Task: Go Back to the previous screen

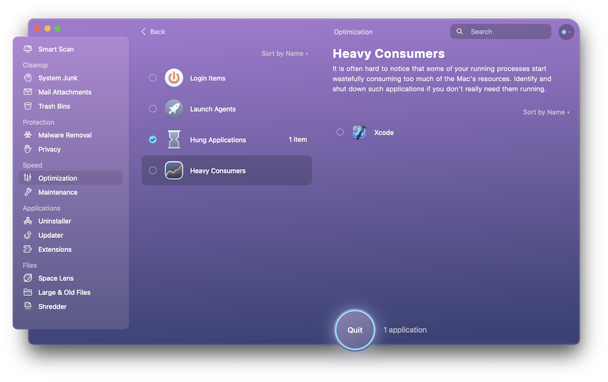Action: pyautogui.click(x=153, y=31)
